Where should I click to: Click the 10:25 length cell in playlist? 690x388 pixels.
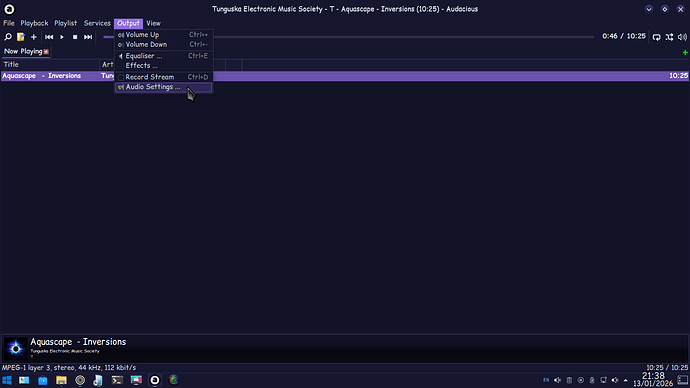[678, 76]
